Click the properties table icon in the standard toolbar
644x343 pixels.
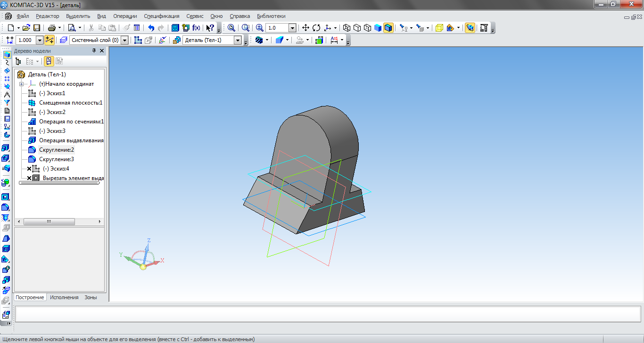137,28
